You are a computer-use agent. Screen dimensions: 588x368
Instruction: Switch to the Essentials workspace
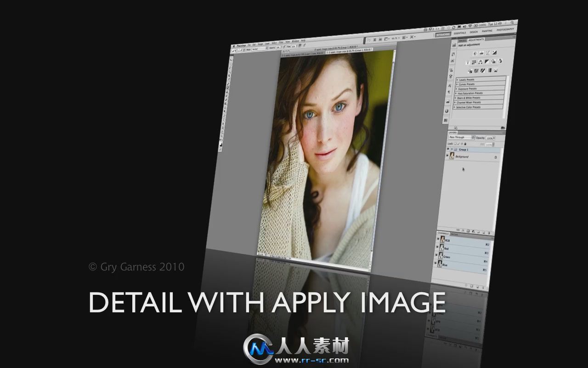[x=460, y=33]
